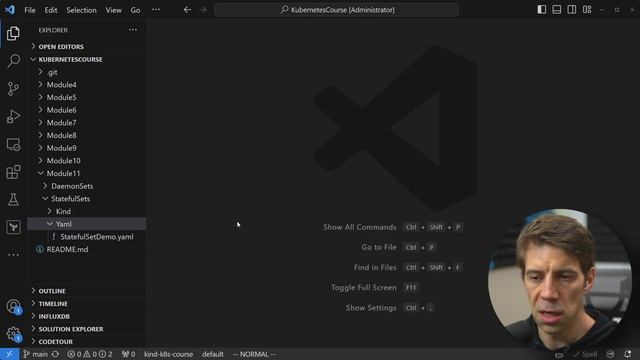The image size is (640, 360).
Task: Collapse the Module11 folder
Action: (x=87, y=173)
